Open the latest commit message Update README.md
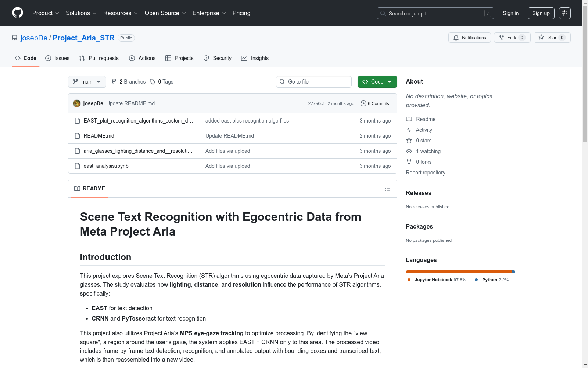The image size is (588, 368). click(130, 103)
